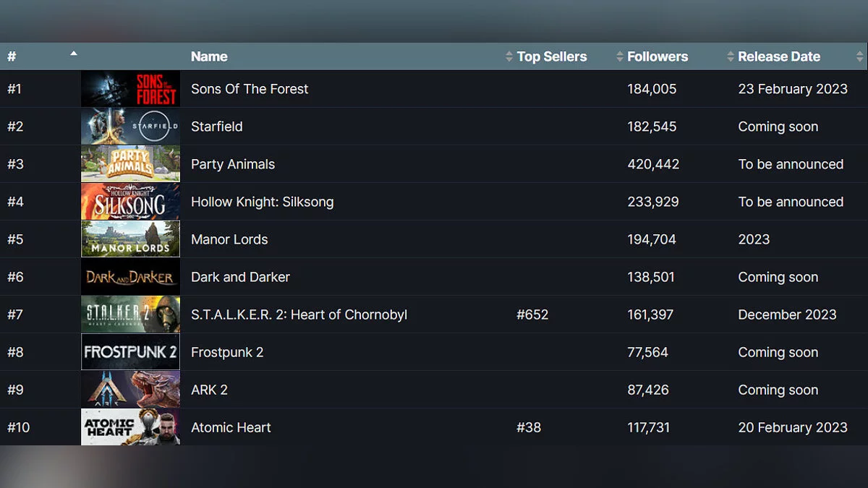Click the sort arrows at far right header edge
This screenshot has width=868, height=488.
pyautogui.click(x=859, y=56)
